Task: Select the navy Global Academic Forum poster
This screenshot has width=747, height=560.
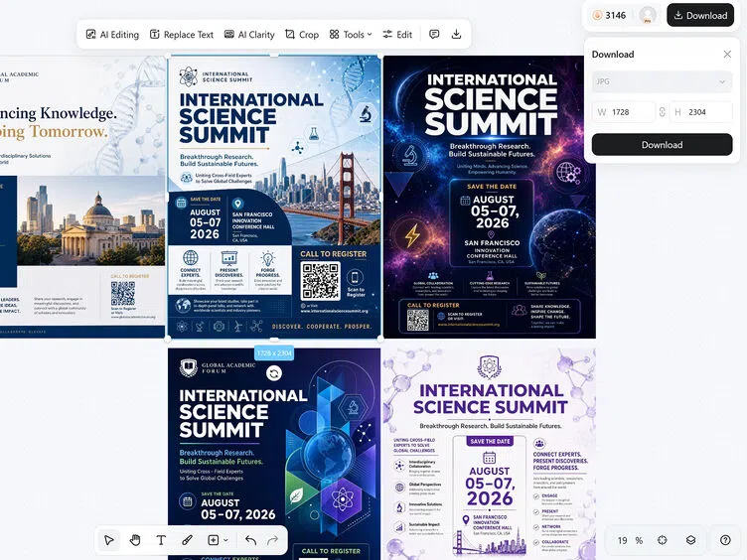Action: coord(274,454)
